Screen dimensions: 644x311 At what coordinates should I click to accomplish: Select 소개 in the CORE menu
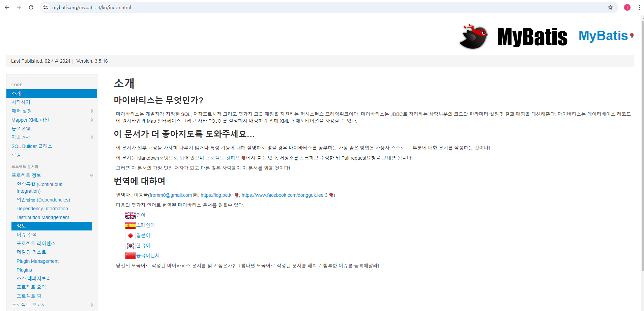pos(52,93)
